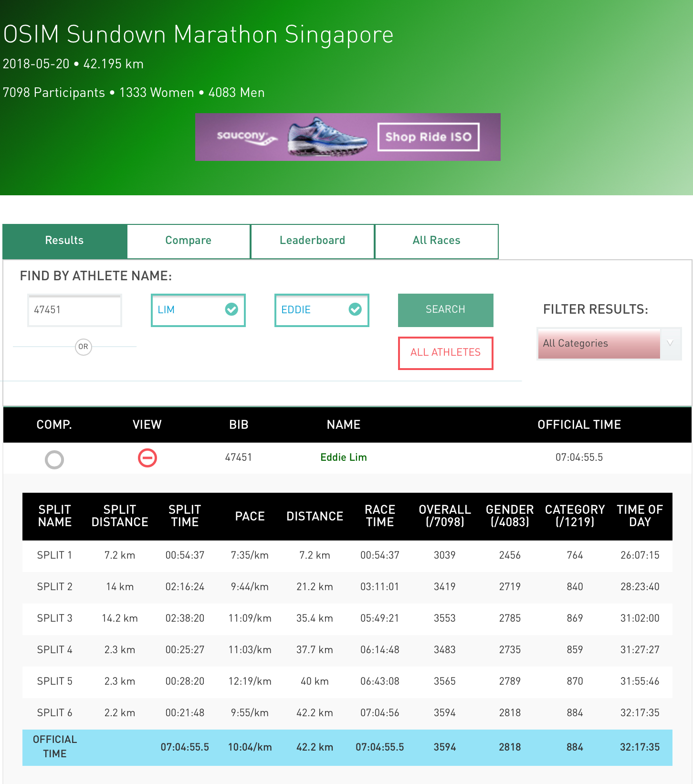Focus the EDDIE first name field
This screenshot has width=693, height=784.
point(322,310)
